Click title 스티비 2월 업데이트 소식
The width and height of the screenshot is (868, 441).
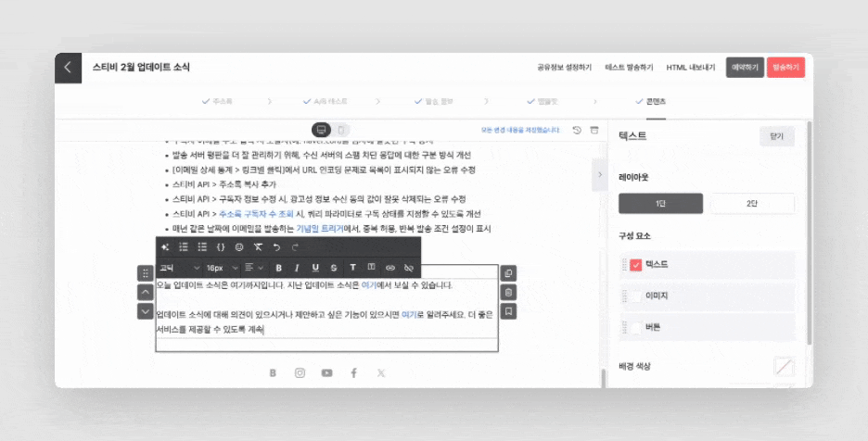pyautogui.click(x=141, y=68)
